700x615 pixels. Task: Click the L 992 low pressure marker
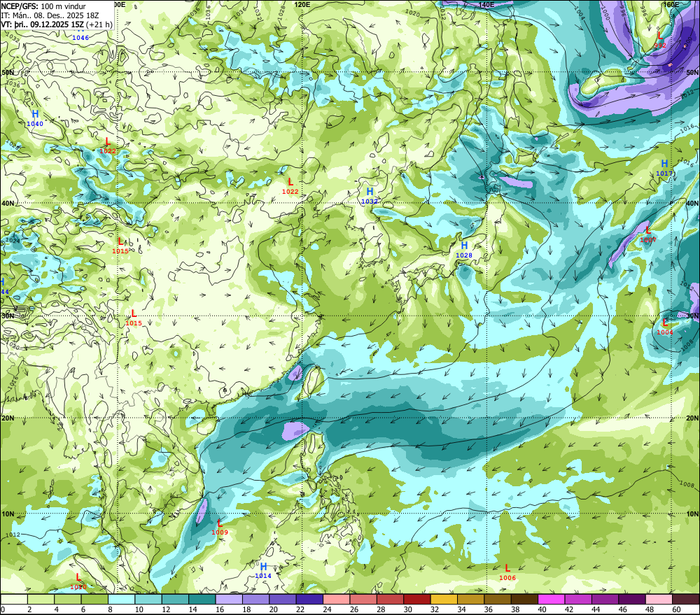(x=660, y=40)
